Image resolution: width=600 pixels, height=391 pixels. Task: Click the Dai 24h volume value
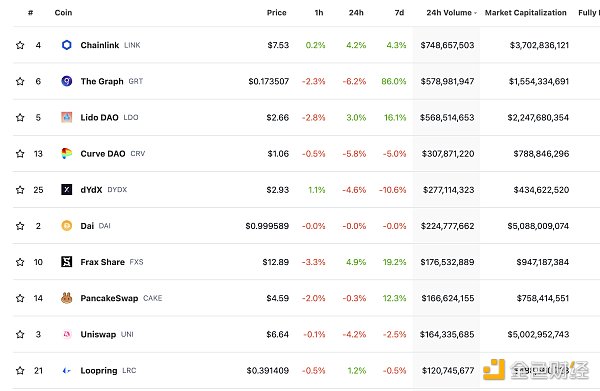[447, 226]
